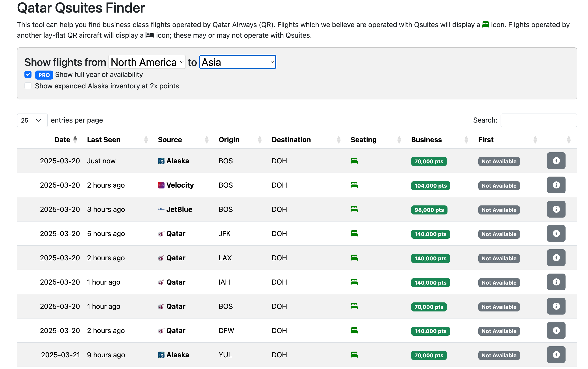This screenshot has width=588, height=369.
Task: Click info button for IAH flight
Action: click(x=556, y=282)
